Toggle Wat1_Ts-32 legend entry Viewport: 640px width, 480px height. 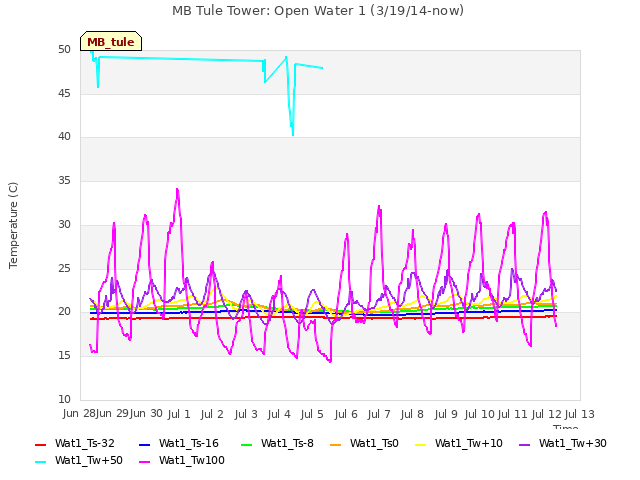(x=75, y=443)
